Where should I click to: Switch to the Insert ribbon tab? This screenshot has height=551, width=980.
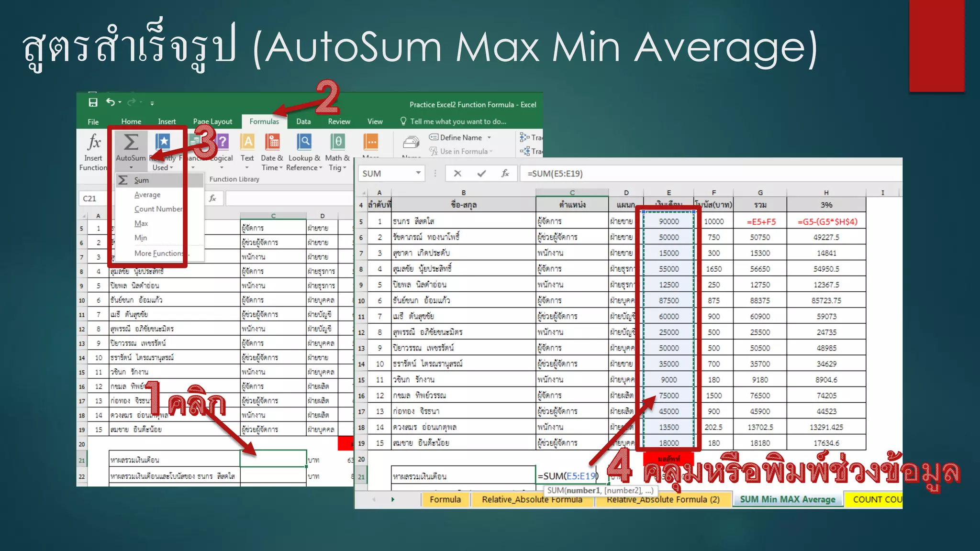[167, 121]
